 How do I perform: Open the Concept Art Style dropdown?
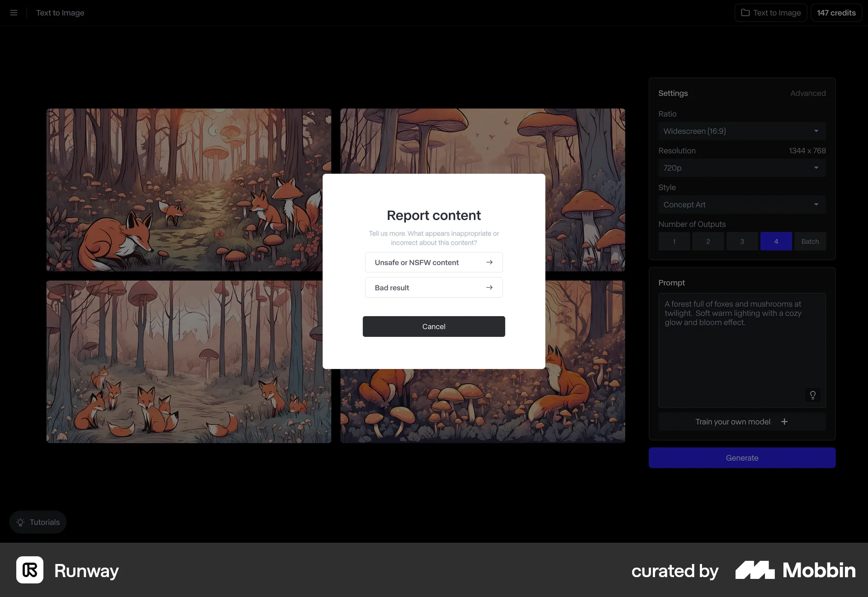pos(741,204)
